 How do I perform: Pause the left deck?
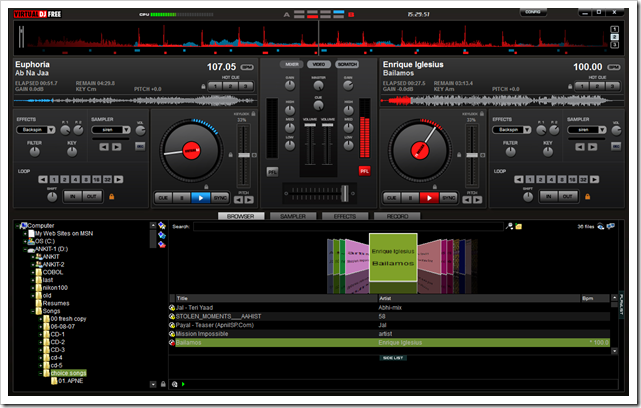point(181,198)
